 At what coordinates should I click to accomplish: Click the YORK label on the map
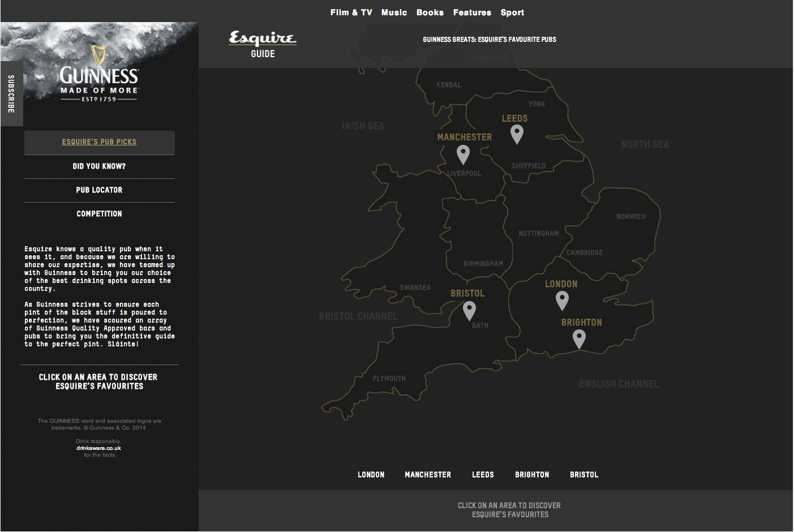(x=537, y=104)
